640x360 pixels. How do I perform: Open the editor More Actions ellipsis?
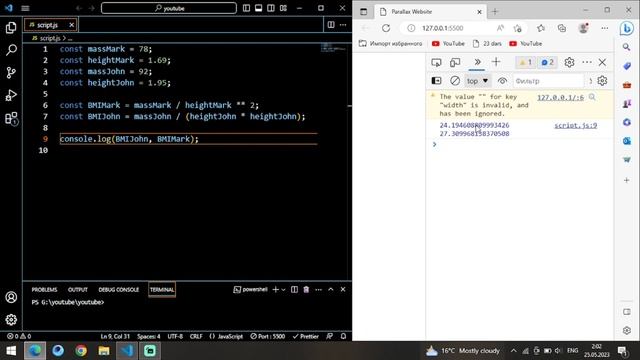click(343, 25)
